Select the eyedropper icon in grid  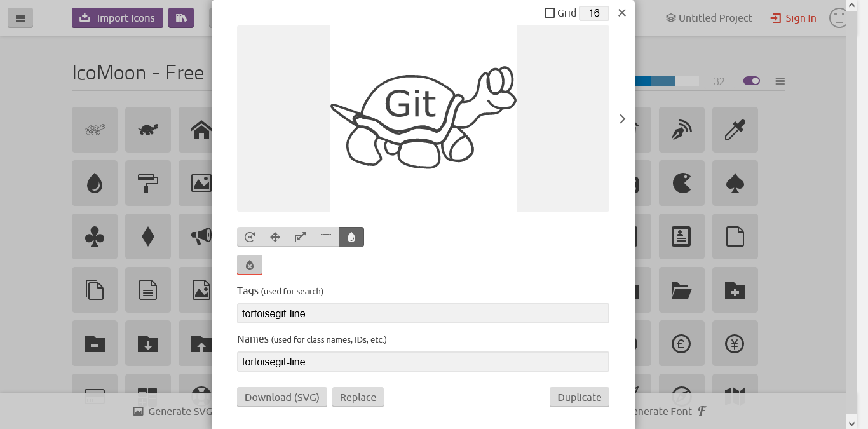[x=735, y=130]
